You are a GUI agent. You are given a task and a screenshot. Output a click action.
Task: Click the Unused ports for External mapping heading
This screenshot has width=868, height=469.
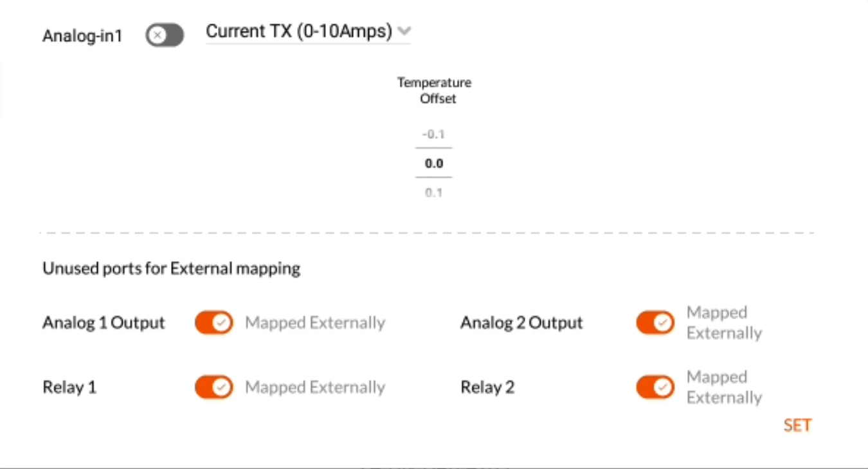(172, 268)
